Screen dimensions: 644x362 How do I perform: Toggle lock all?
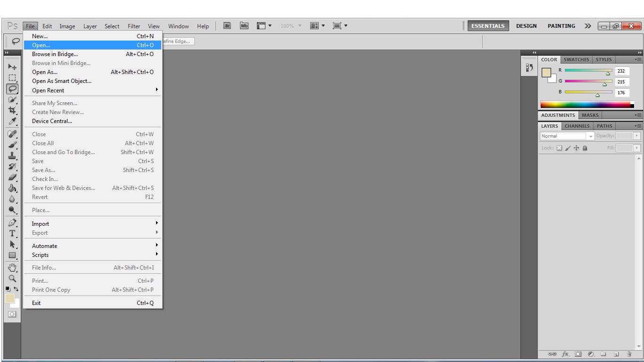[585, 148]
